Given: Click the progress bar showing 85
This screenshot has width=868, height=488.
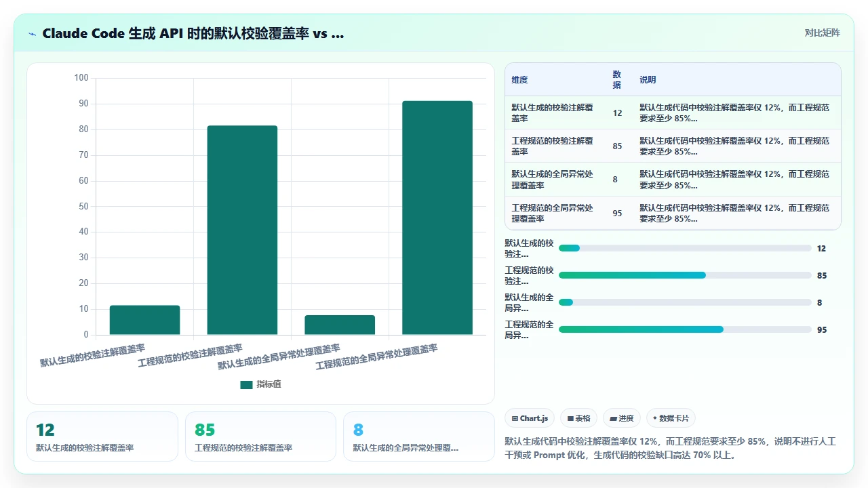Looking at the screenshot, I should pyautogui.click(x=685, y=275).
